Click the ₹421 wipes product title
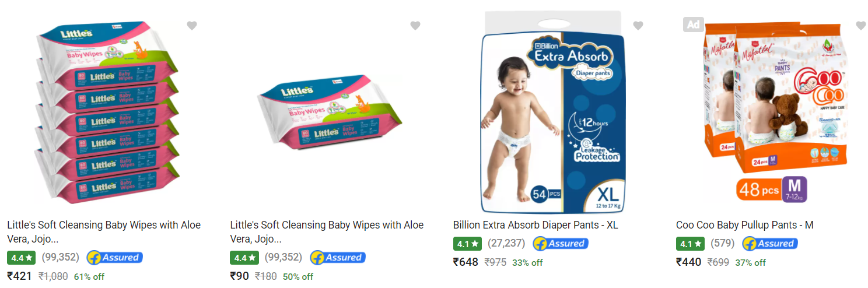This screenshot has width=868, height=288. 104,232
